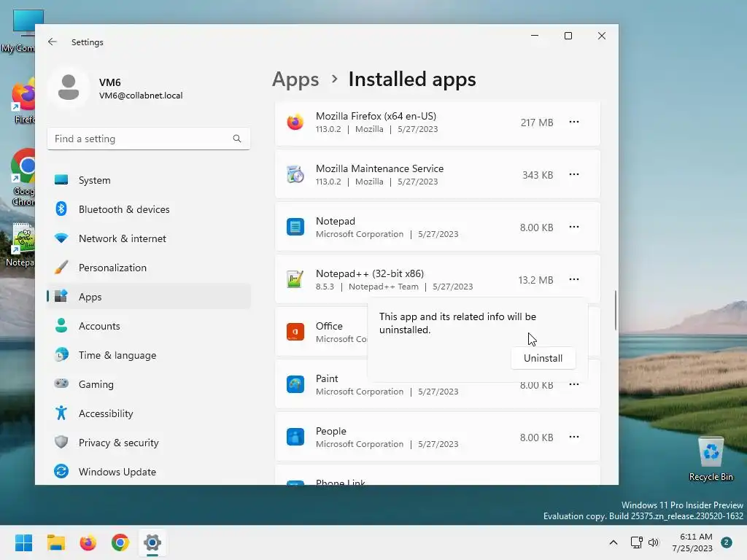The width and height of the screenshot is (747, 560).
Task: Click the Paint app icon
Action: [x=295, y=384]
